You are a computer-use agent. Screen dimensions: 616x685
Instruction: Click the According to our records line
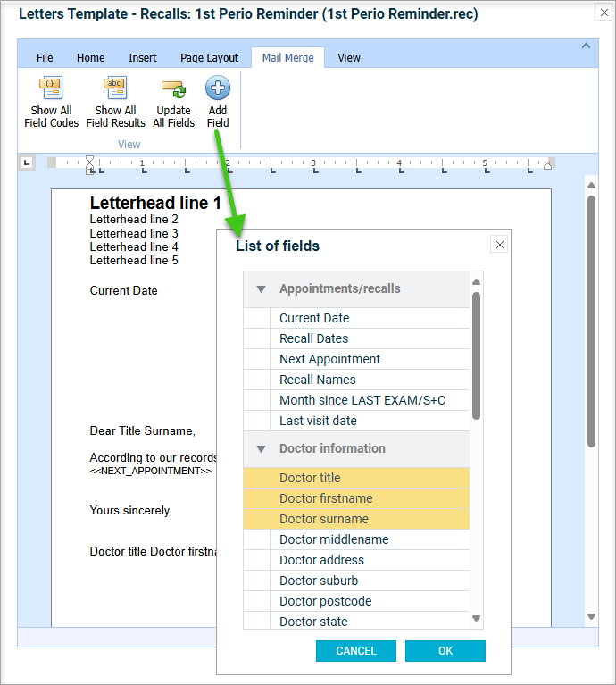click(153, 457)
